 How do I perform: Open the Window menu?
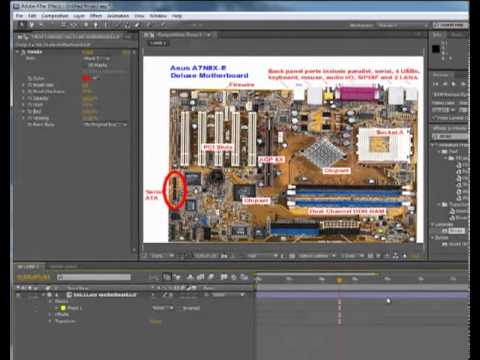click(x=158, y=16)
